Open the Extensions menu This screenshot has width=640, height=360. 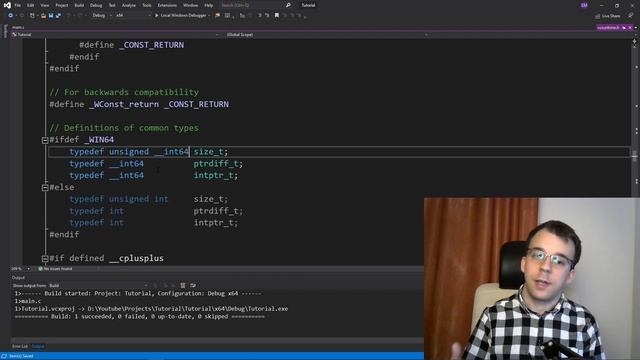[167, 5]
